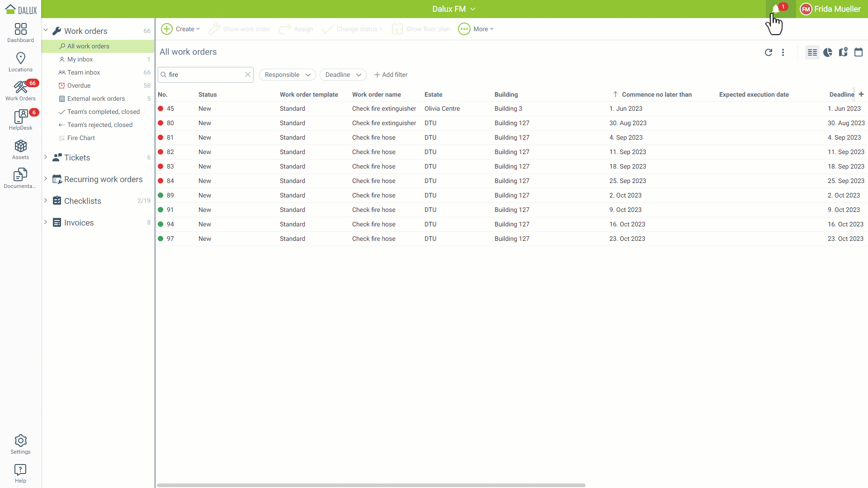
Task: Click Add filter
Action: point(391,75)
